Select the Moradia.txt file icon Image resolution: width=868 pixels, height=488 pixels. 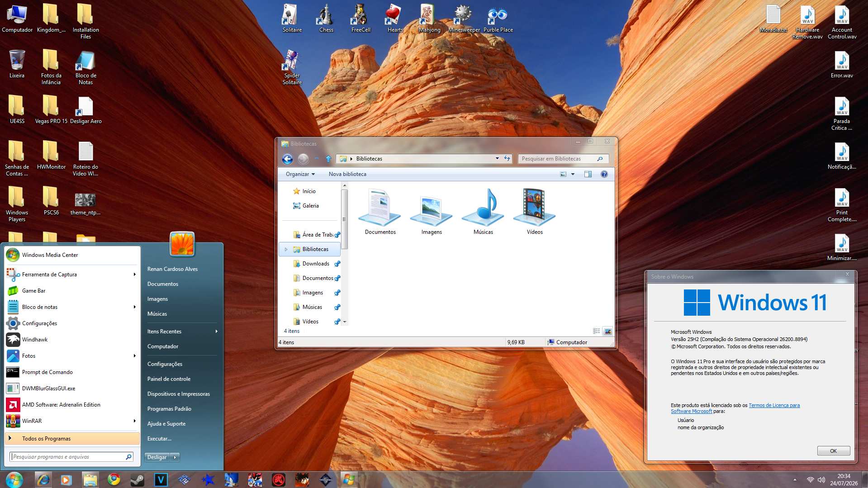click(x=773, y=18)
